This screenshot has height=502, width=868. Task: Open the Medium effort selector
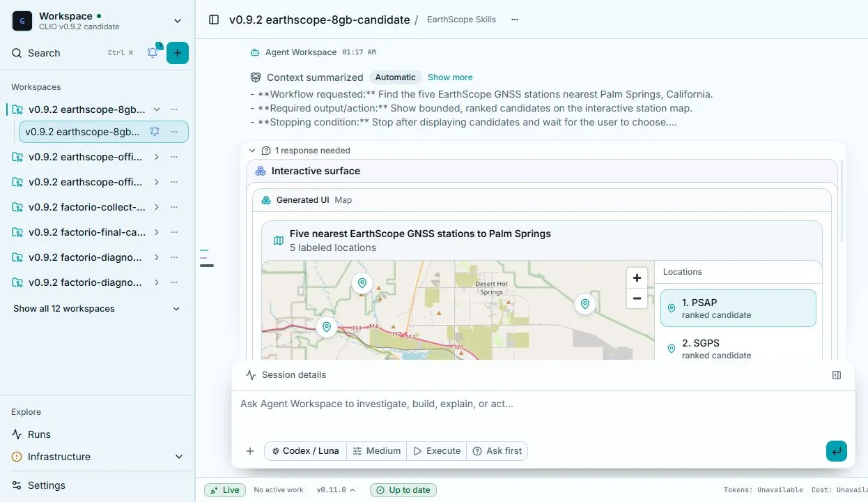[x=377, y=451]
